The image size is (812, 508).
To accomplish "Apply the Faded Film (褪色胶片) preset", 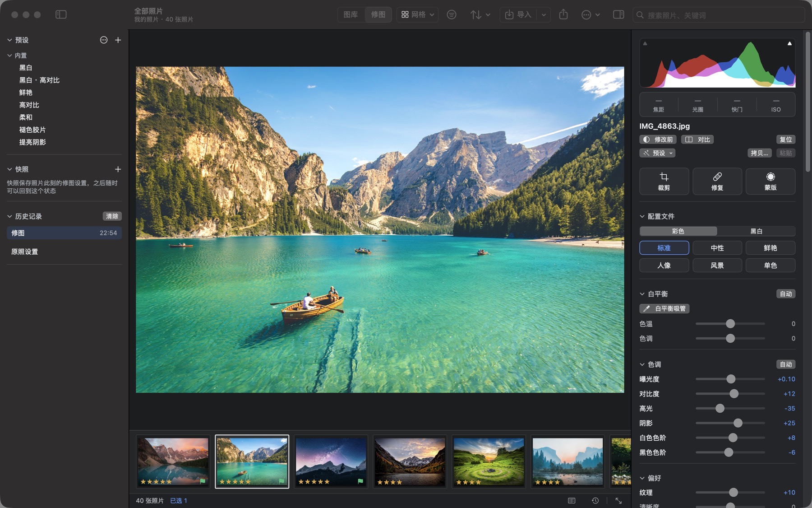I will (32, 130).
